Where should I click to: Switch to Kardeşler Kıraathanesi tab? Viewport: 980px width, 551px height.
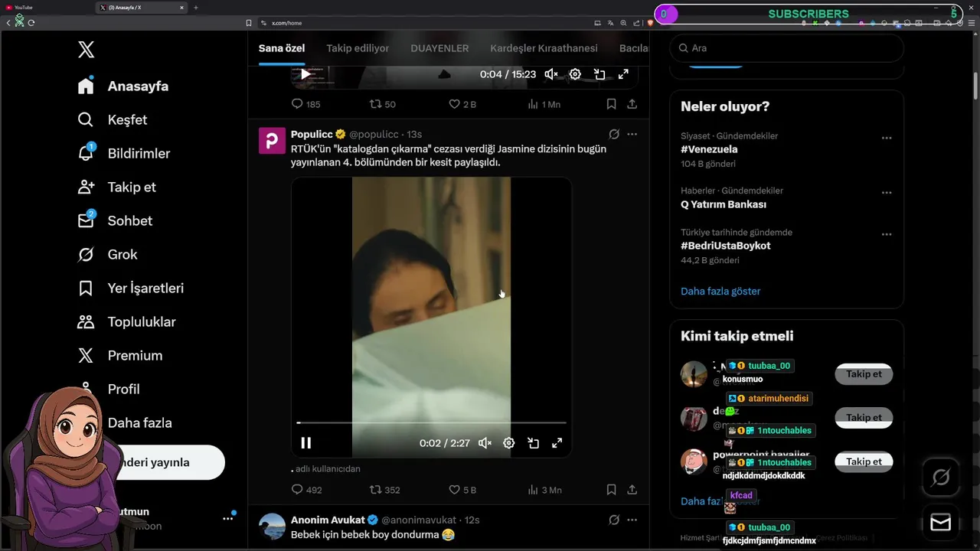click(544, 48)
